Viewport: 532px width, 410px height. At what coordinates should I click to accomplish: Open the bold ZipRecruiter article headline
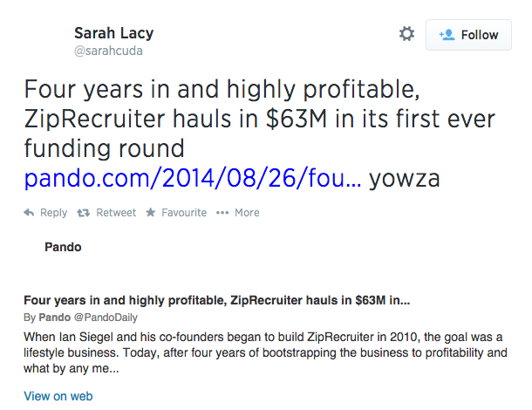pyautogui.click(x=216, y=300)
